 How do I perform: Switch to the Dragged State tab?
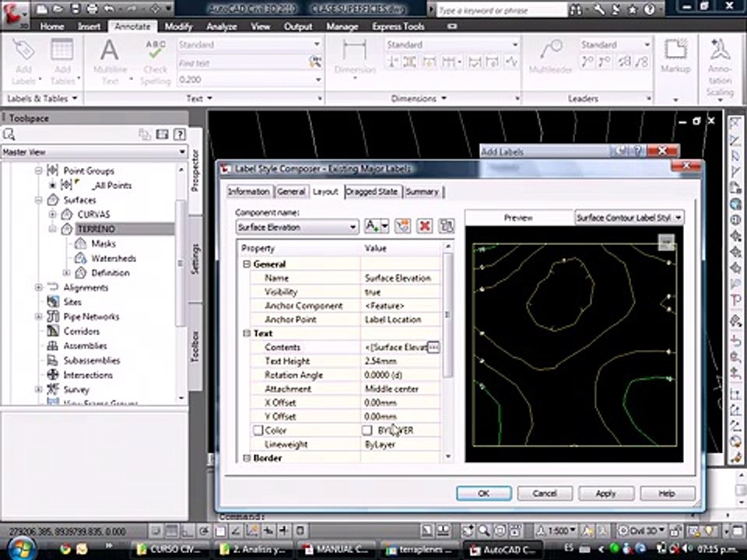click(x=372, y=191)
